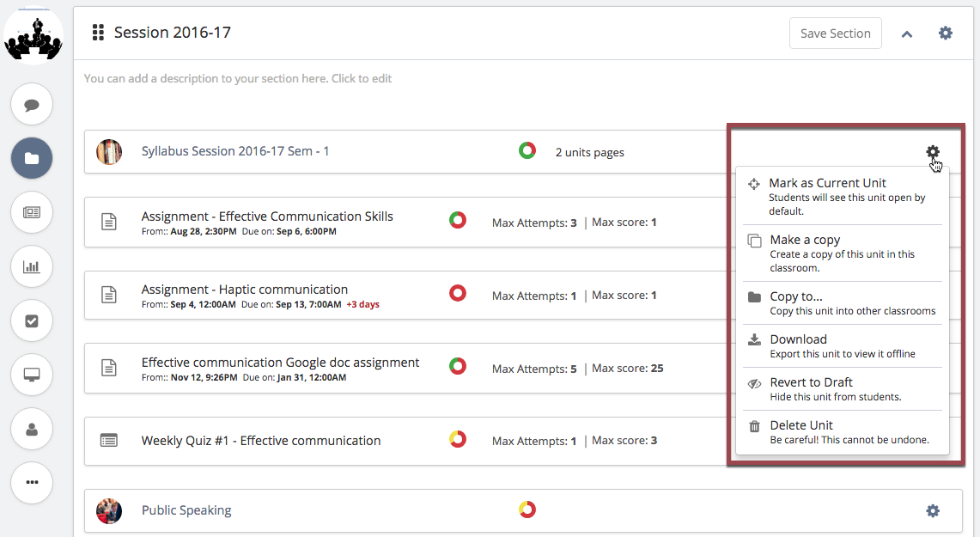The height and width of the screenshot is (537, 980).
Task: Open Assignment - Haptic communication
Action: tap(245, 290)
